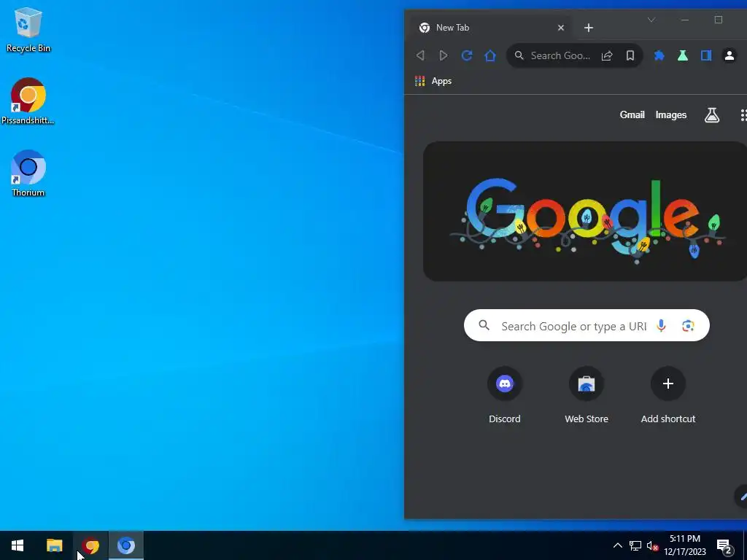Image resolution: width=747 pixels, height=560 pixels.
Task: Go to the browser home page
Action: click(490, 55)
